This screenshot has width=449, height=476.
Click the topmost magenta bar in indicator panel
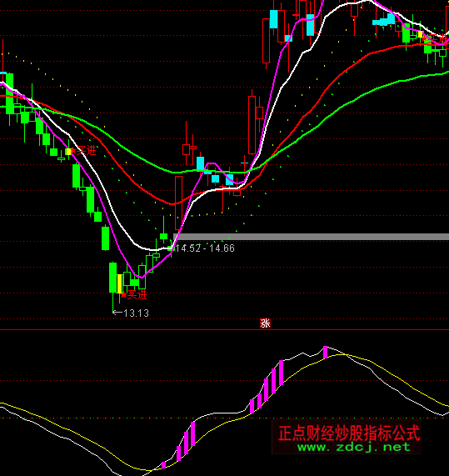point(325,352)
